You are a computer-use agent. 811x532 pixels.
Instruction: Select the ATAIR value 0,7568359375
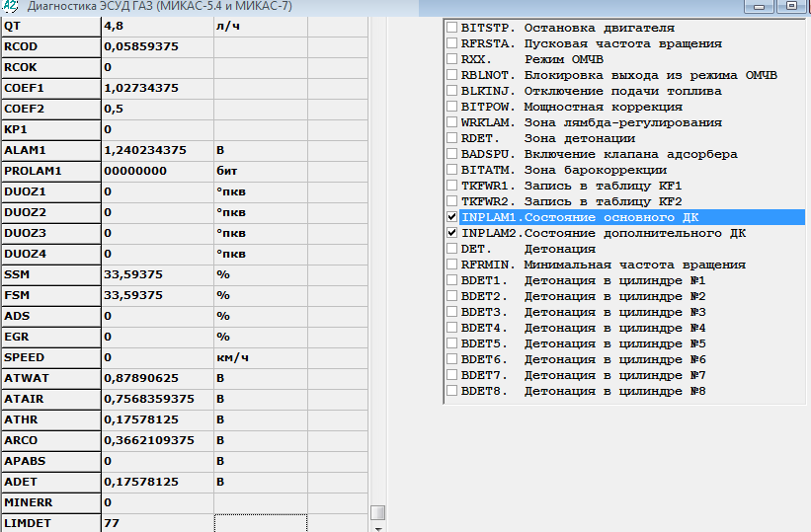pyautogui.click(x=157, y=399)
